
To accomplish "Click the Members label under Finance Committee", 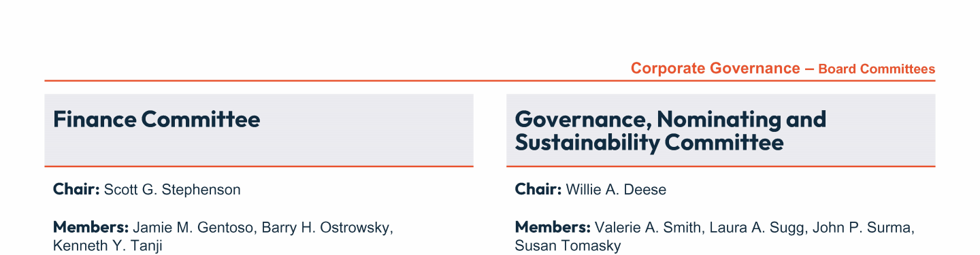I will (91, 227).
